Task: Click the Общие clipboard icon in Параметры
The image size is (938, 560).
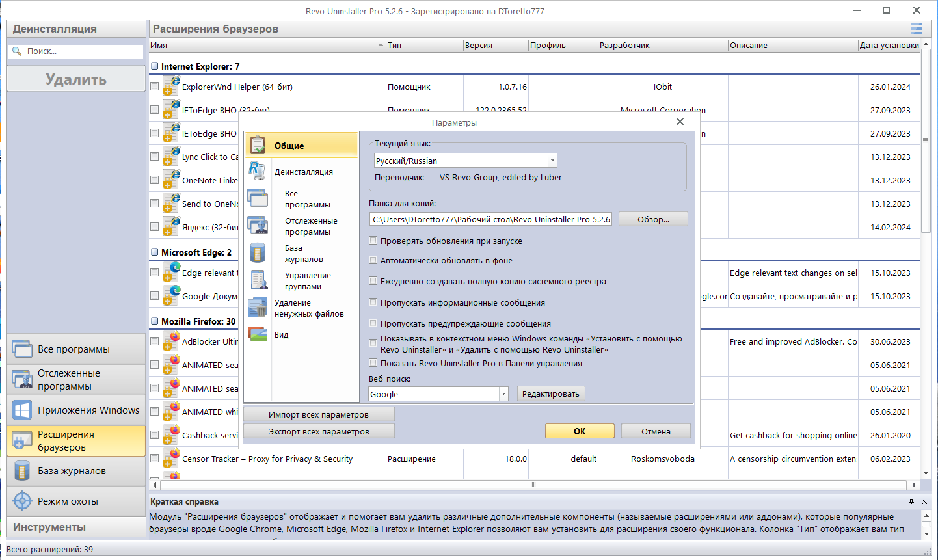Action: click(x=258, y=145)
